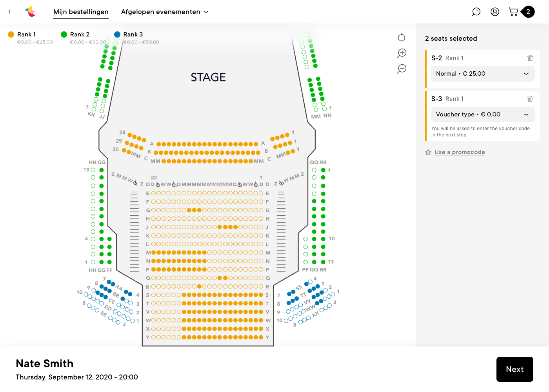Screen dimensions: 549x392
Task: Delete seat S-3 from selection
Action: pos(530,99)
